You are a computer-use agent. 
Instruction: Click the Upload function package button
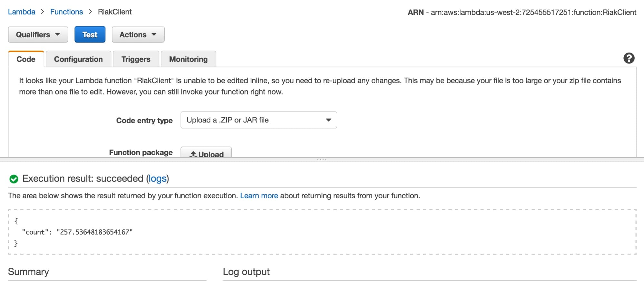pyautogui.click(x=206, y=153)
